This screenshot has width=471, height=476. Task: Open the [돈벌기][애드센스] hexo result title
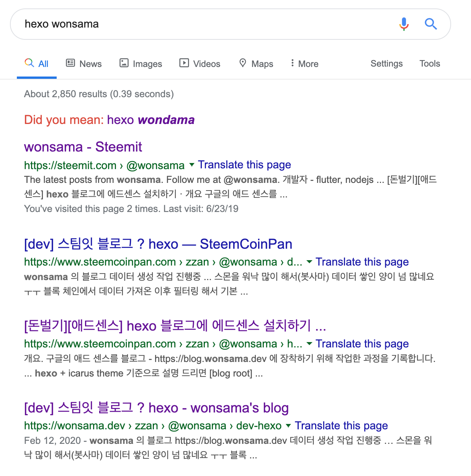point(175,326)
